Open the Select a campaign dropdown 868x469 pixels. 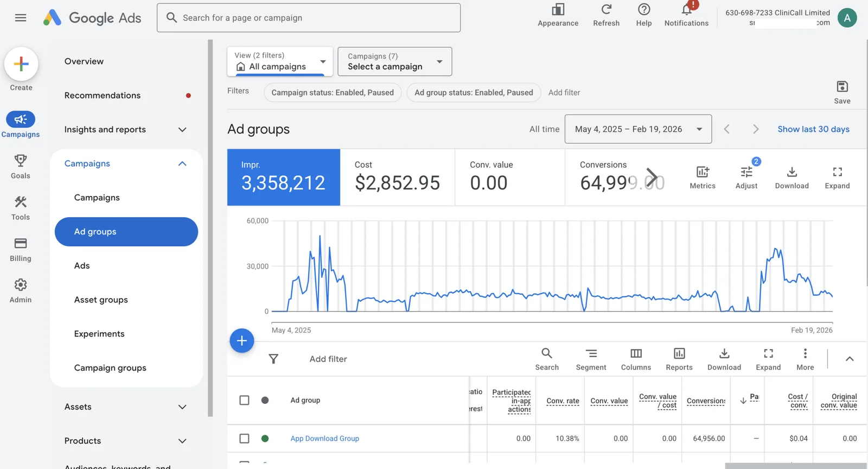[394, 61]
